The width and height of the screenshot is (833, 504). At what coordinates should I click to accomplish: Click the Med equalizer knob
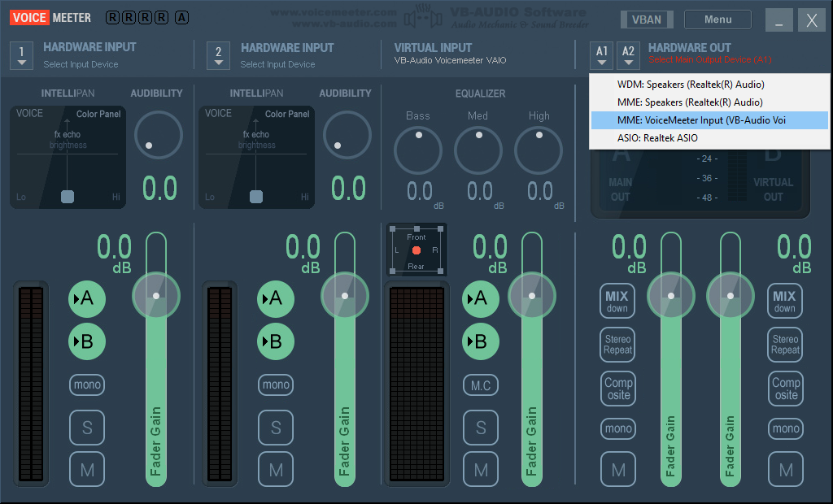(478, 150)
